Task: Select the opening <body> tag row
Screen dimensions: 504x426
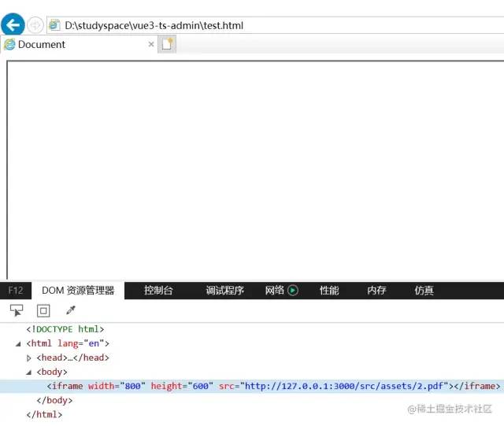Action: (52, 372)
